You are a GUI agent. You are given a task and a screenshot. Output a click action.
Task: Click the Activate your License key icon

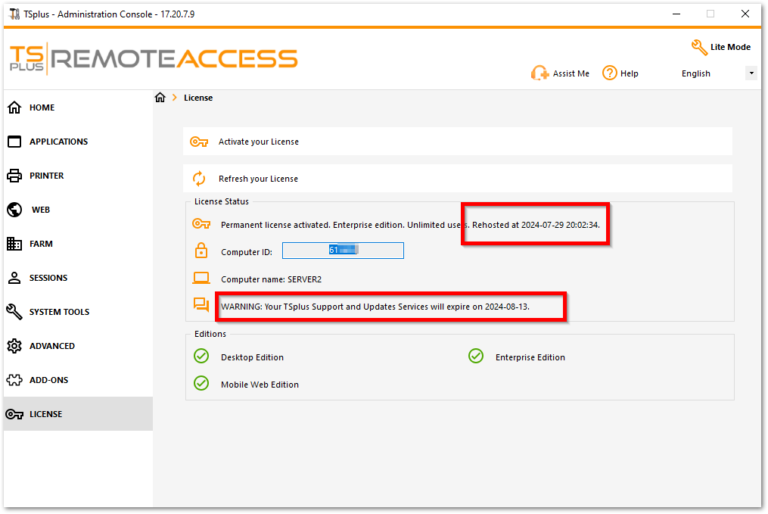(x=199, y=142)
